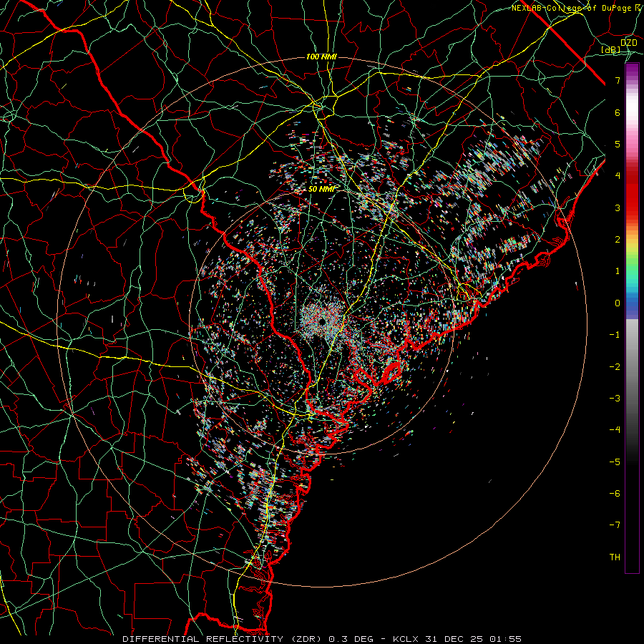Image resolution: width=644 pixels, height=644 pixels.
Task: Click the positive 2 value on the scale
Action: 618,240
